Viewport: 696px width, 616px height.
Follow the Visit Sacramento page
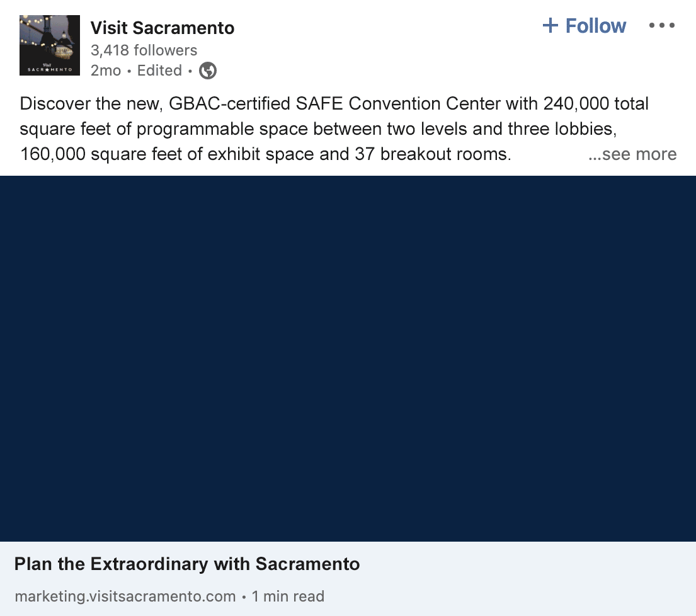coord(584,25)
